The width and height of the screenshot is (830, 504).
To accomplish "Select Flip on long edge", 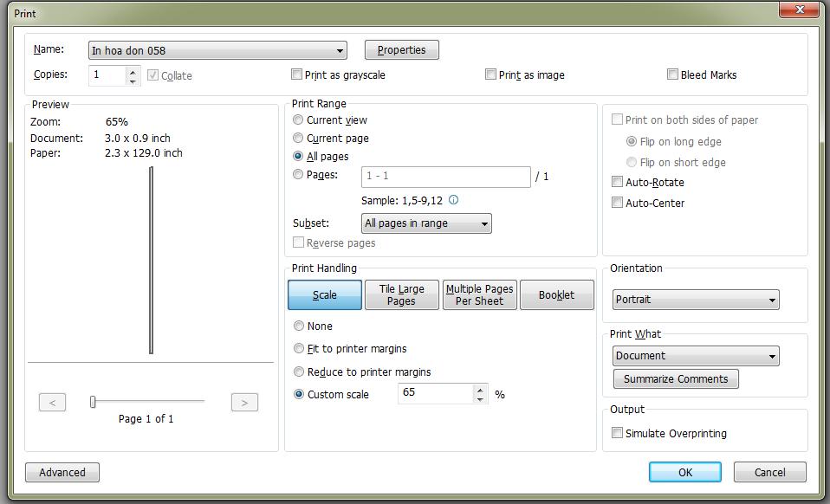I will coord(632,141).
